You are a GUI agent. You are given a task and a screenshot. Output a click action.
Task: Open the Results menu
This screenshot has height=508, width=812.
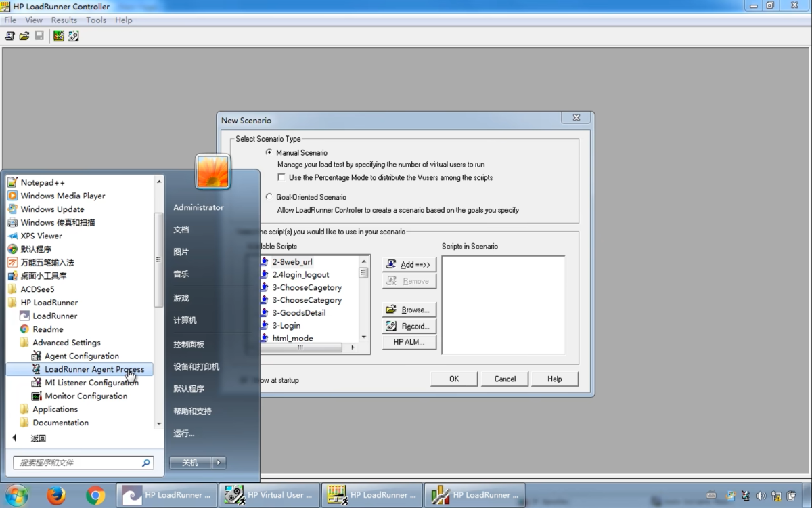(x=64, y=20)
